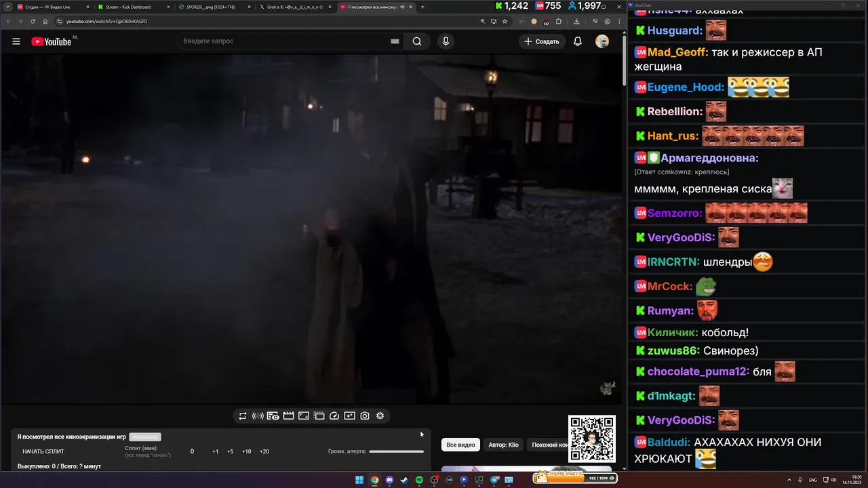Select the Похожий контент filter chip
This screenshot has width=868, height=488.
click(x=548, y=445)
